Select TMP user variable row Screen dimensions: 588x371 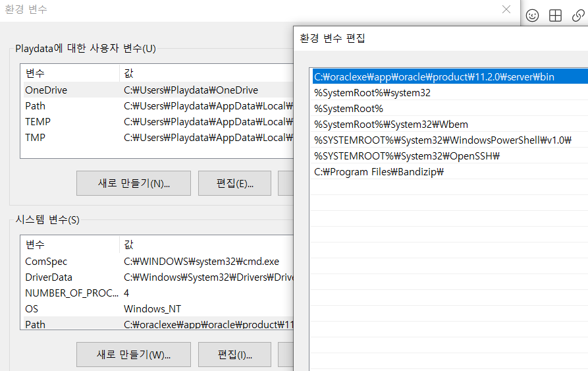(x=158, y=137)
